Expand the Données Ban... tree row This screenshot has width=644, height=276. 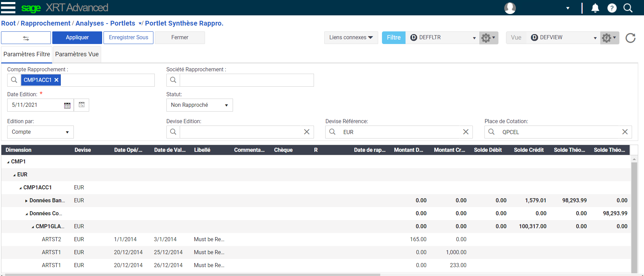coord(26,201)
